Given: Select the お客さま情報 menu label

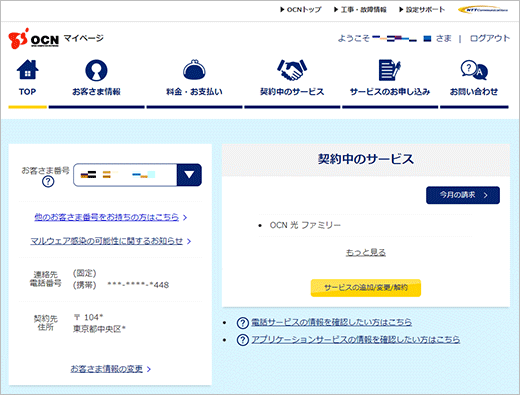Looking at the screenshot, I should (x=96, y=92).
